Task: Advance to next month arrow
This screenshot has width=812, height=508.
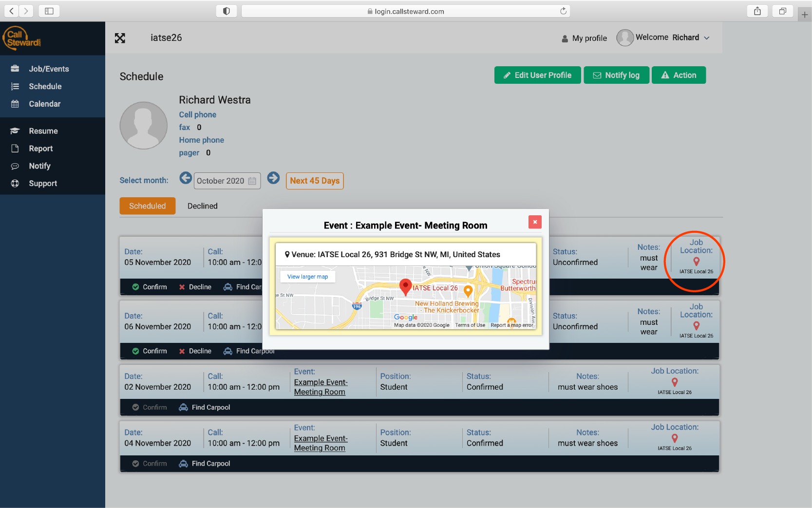Action: pos(273,178)
